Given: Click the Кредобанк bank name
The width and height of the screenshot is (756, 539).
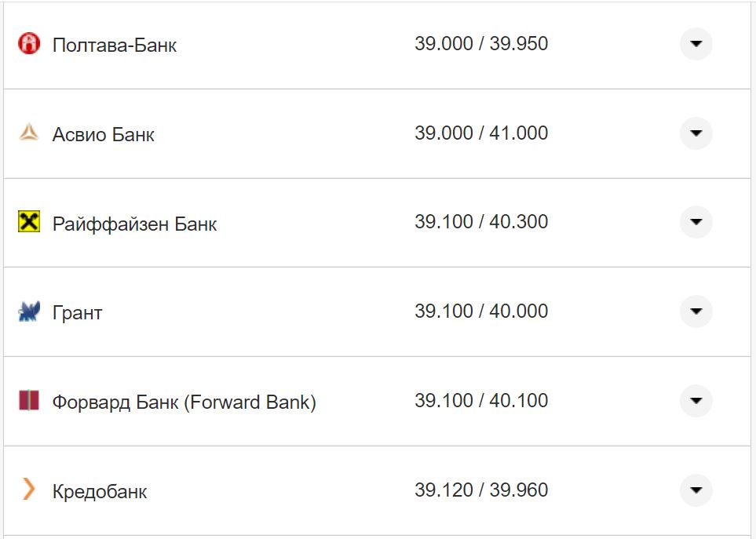Looking at the screenshot, I should 100,492.
